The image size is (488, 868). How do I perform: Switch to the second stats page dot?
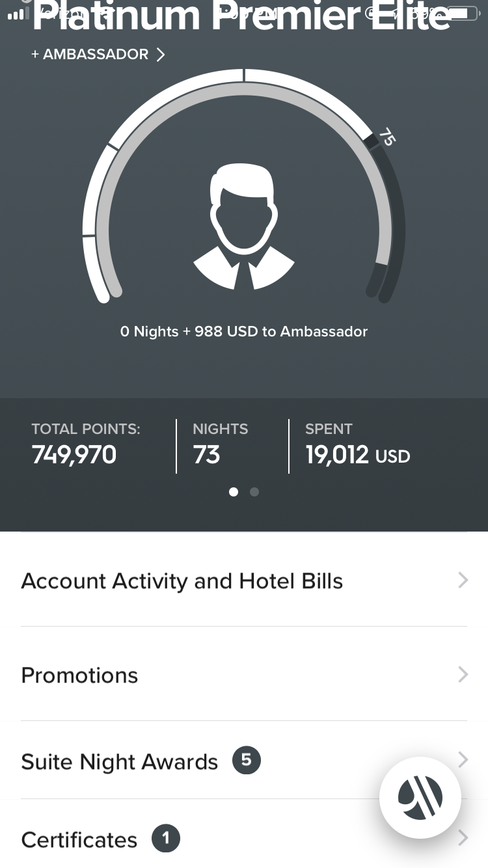254,492
